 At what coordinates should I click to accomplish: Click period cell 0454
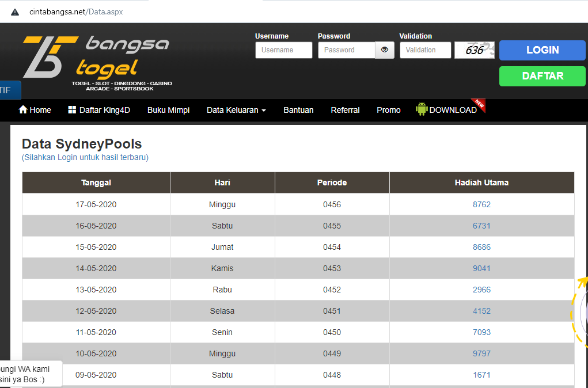point(332,247)
